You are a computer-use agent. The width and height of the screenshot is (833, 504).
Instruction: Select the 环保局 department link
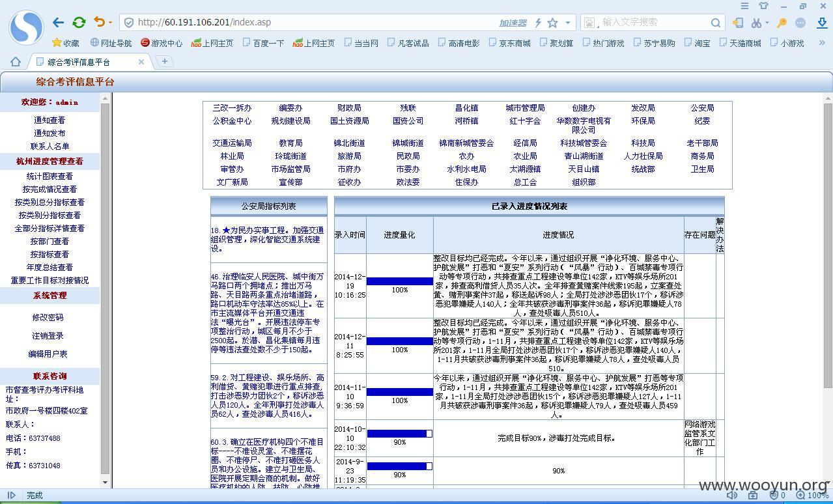point(643,121)
